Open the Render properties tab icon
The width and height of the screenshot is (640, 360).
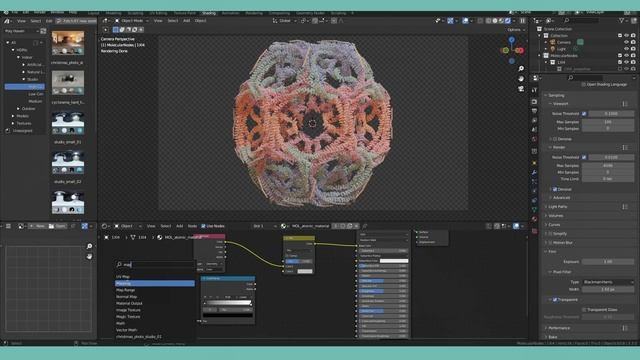point(534,101)
